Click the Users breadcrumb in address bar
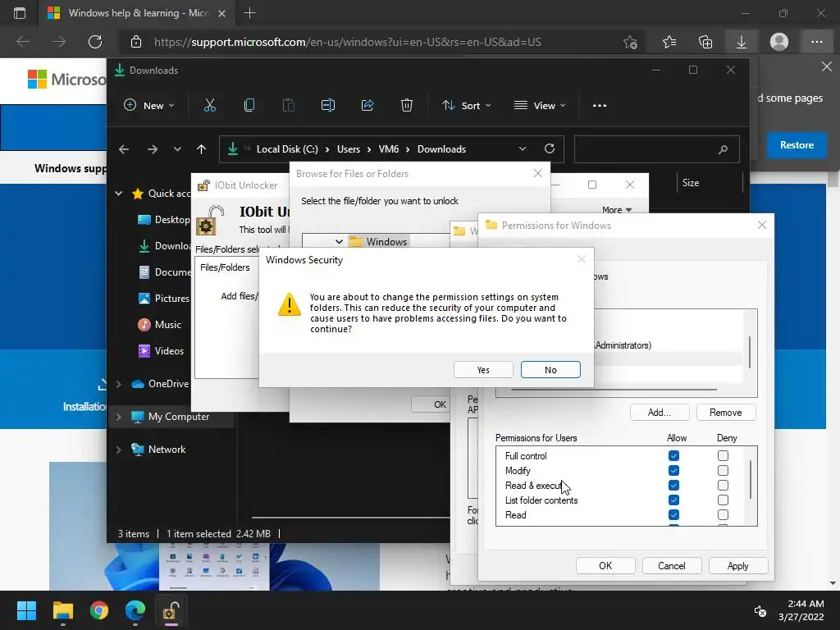Image resolution: width=840 pixels, height=630 pixels. pyautogui.click(x=348, y=149)
